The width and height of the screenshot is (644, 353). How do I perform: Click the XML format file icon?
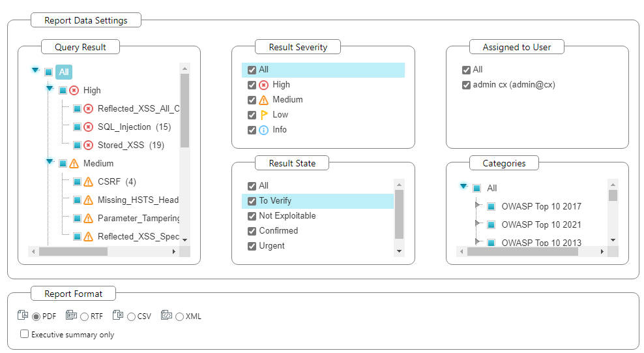click(166, 315)
